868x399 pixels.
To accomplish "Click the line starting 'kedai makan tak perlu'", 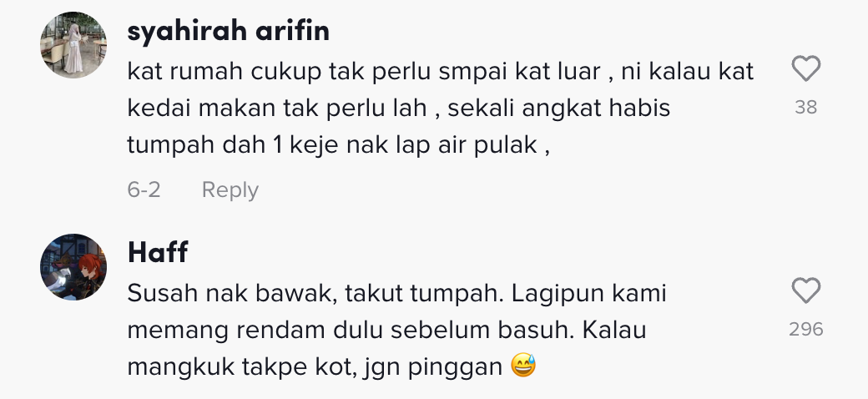I will (x=399, y=109).
